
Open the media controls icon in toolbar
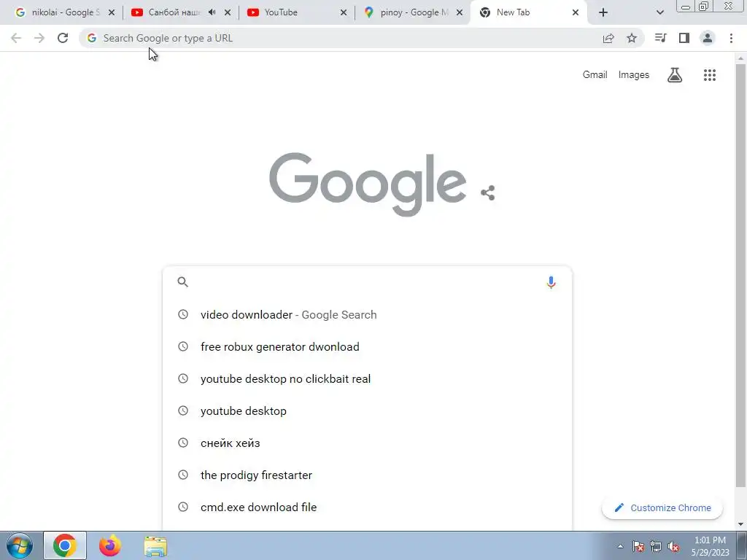660,38
